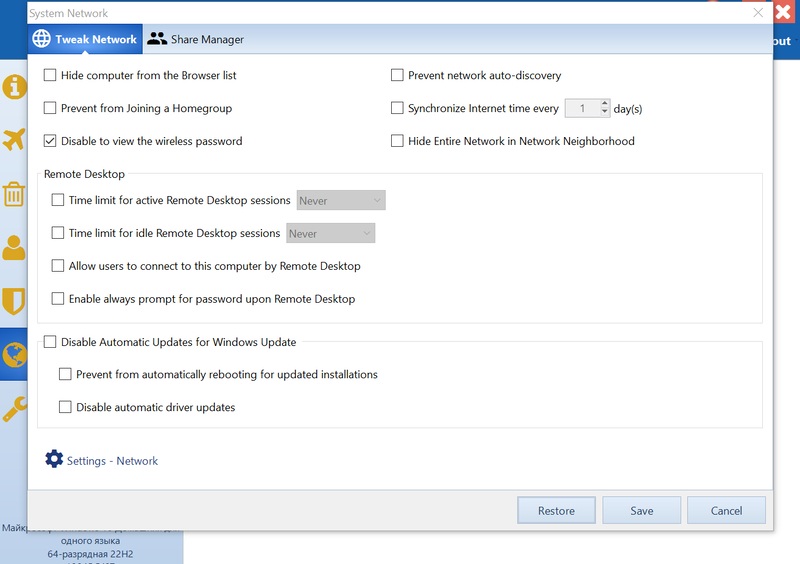Open the idle sessions Never dropdown
The height and width of the screenshot is (564, 800).
pyautogui.click(x=331, y=233)
